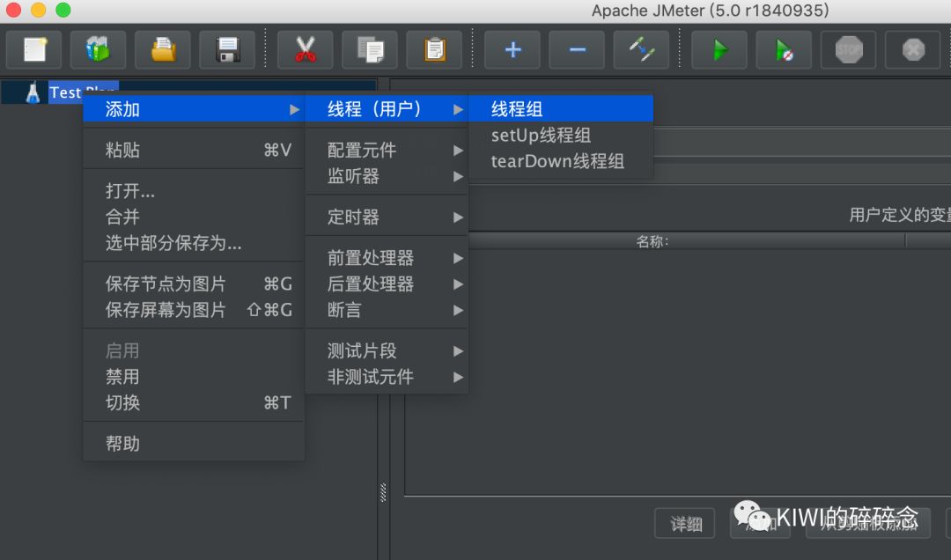This screenshot has width=951, height=560.
Task: Click the Start no pauses icon
Action: [x=785, y=50]
